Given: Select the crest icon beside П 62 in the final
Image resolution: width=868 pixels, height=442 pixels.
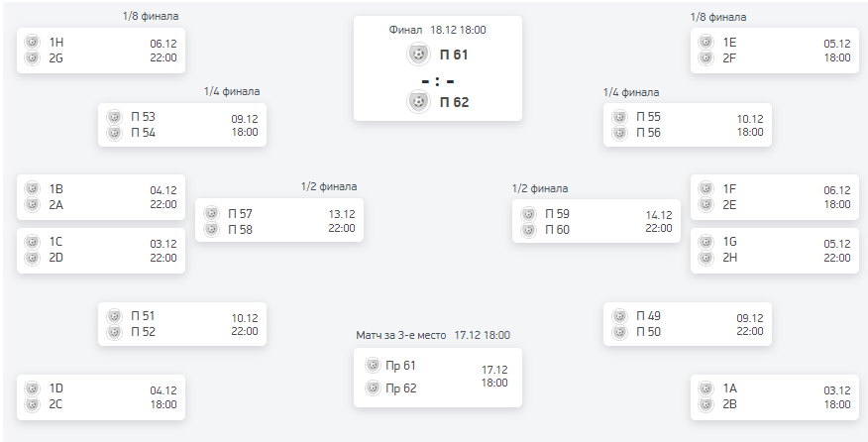Looking at the screenshot, I should tap(417, 101).
